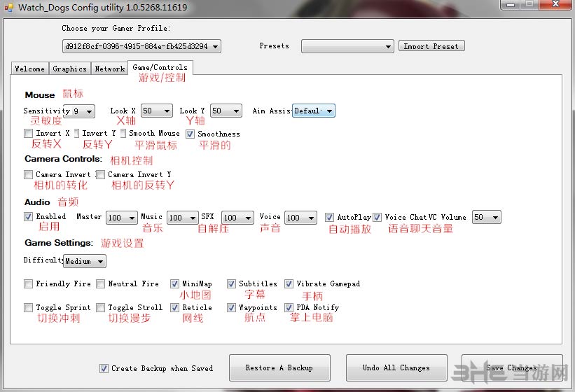Click the Import Preset button
575x392 pixels.
pos(431,46)
